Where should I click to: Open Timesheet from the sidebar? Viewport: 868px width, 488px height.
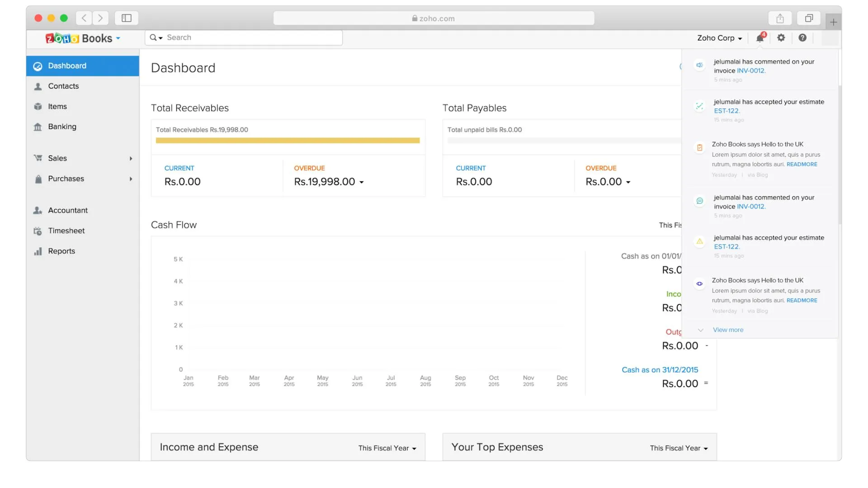[83, 231]
